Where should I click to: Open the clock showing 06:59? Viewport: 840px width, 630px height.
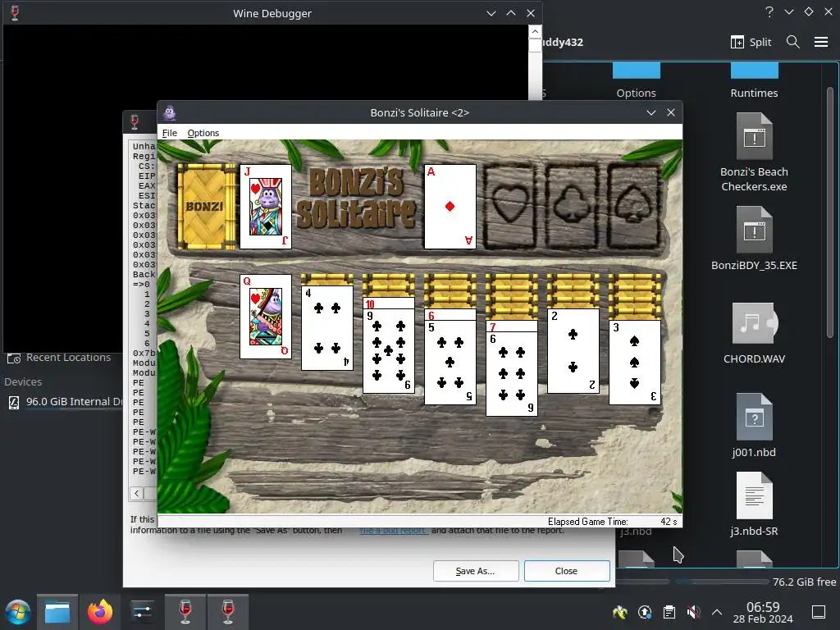point(763,612)
